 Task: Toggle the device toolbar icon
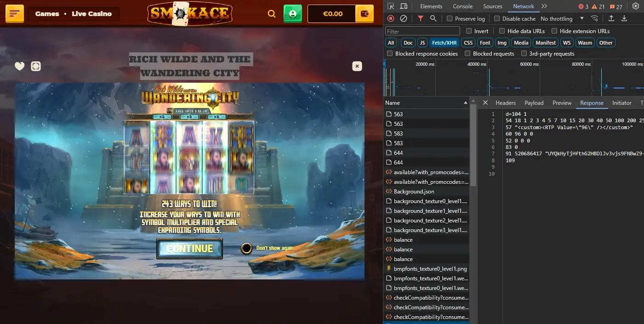(x=404, y=6)
